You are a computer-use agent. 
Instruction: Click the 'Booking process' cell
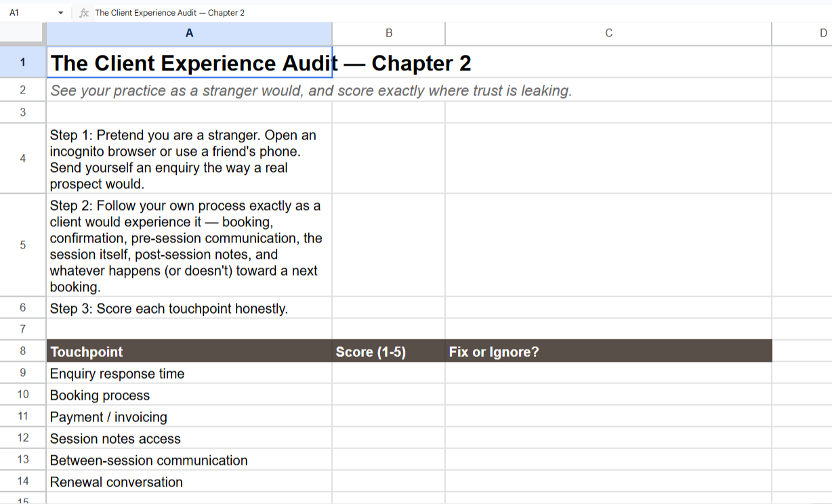(189, 394)
